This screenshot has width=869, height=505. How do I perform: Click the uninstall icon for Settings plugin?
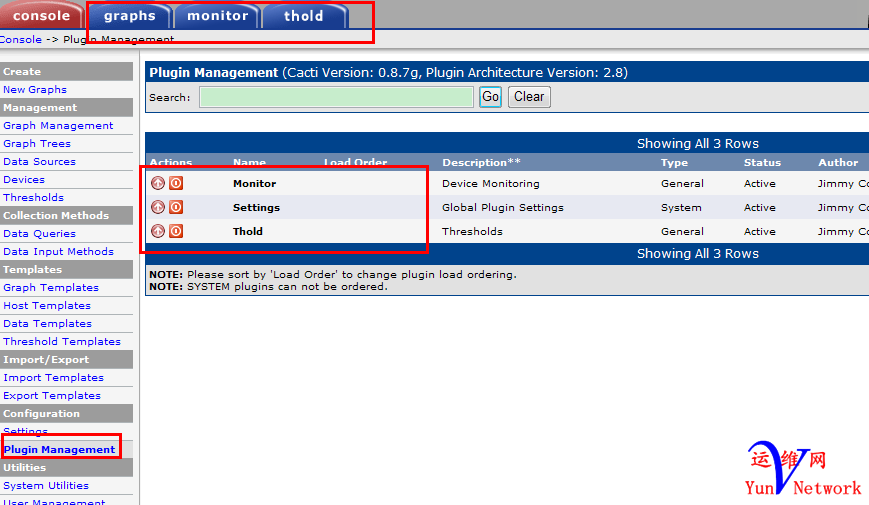coord(158,207)
